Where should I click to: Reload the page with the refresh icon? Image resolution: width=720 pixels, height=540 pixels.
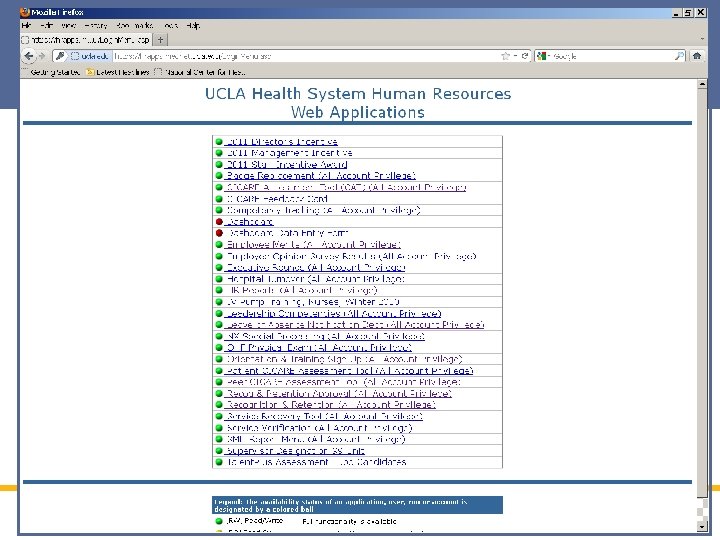pyautogui.click(x=525, y=56)
